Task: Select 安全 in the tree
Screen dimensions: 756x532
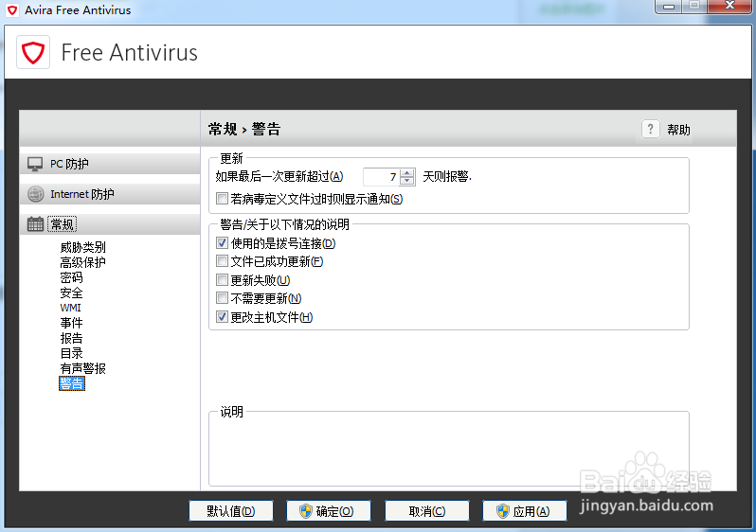Action: pyautogui.click(x=71, y=293)
